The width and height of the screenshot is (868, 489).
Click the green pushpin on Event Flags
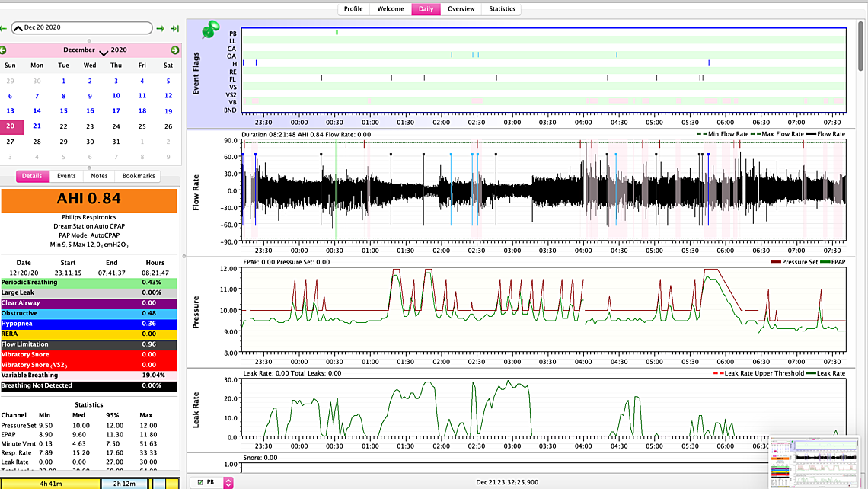tap(210, 30)
